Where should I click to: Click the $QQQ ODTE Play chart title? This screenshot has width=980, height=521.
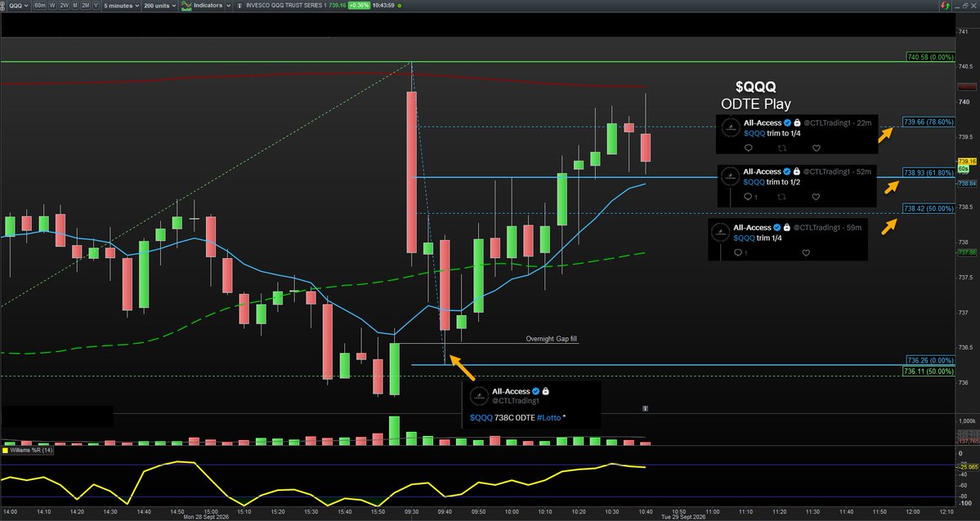tap(755, 95)
